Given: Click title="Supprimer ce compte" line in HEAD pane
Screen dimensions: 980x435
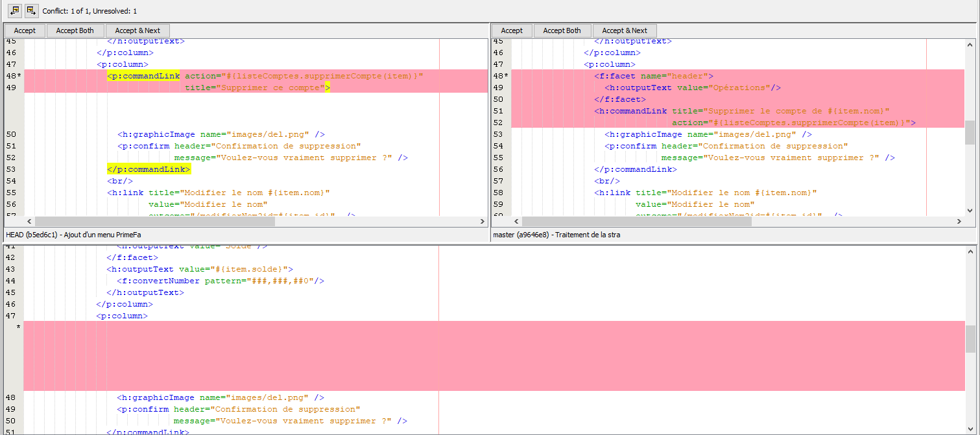Looking at the screenshot, I should pyautogui.click(x=257, y=88).
